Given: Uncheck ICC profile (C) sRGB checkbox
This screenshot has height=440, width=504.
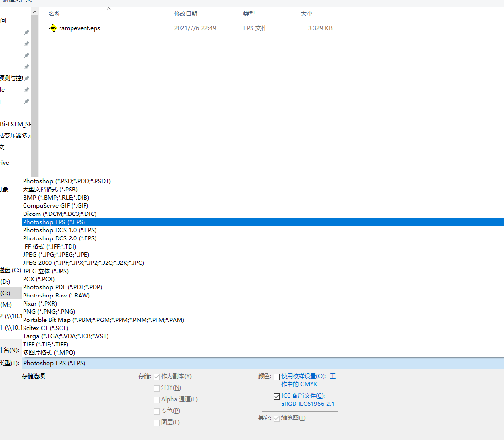Looking at the screenshot, I should pos(276,396).
